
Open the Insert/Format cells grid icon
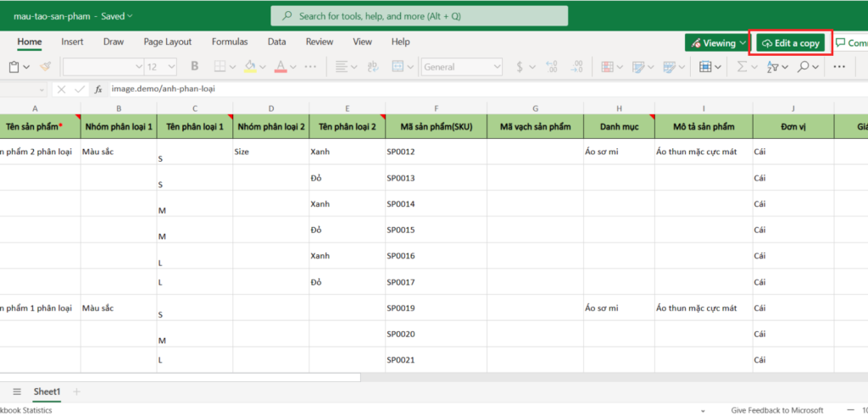point(705,67)
